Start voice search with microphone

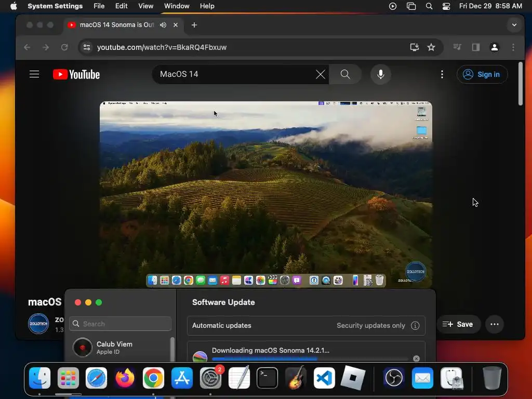point(381,74)
